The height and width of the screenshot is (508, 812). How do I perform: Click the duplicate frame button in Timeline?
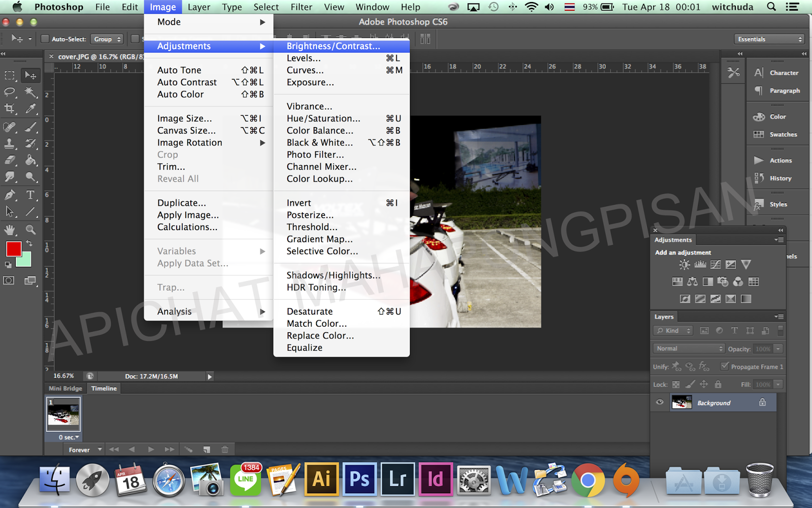click(x=207, y=450)
